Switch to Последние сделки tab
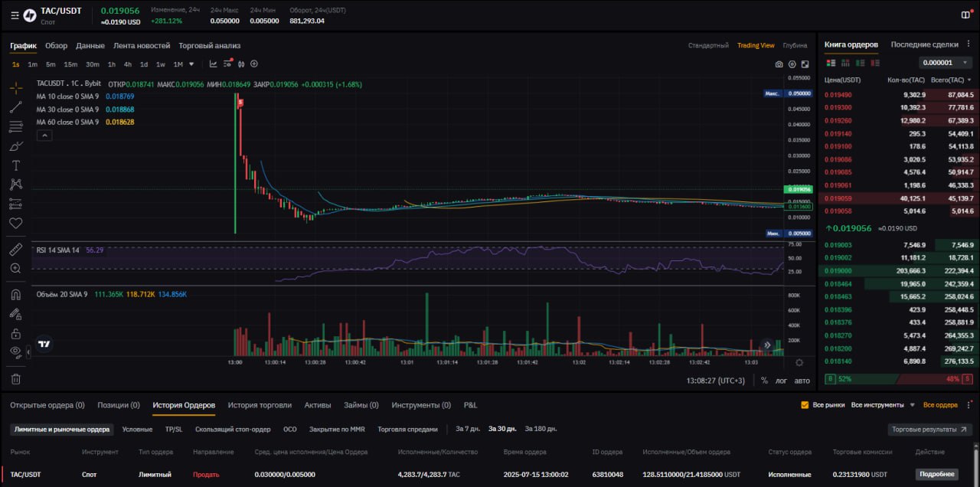The height and width of the screenshot is (487, 980). click(x=924, y=44)
